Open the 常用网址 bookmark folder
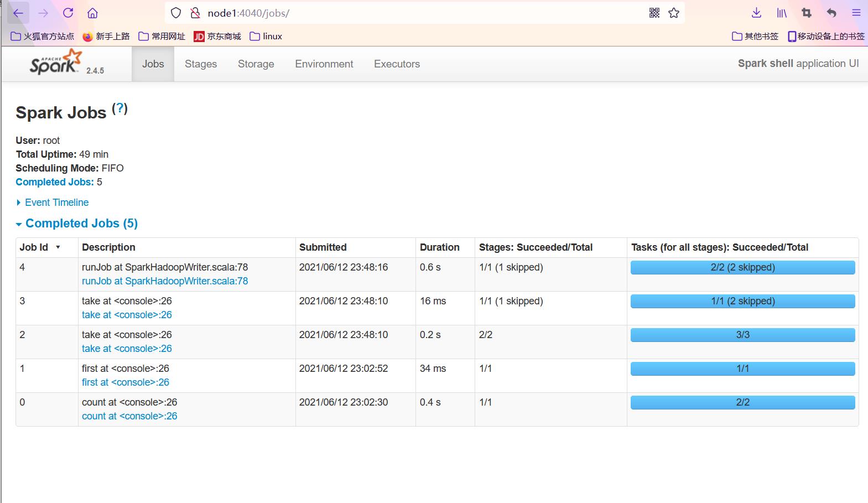This screenshot has height=503, width=868. [x=162, y=36]
